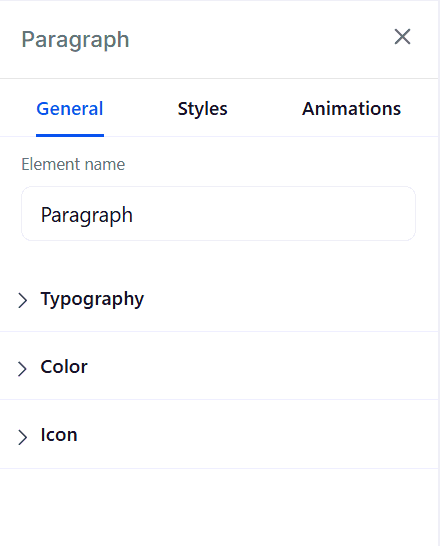Screen dimensions: 440x546
Task: Go to the Animations tab
Action: coord(352,109)
